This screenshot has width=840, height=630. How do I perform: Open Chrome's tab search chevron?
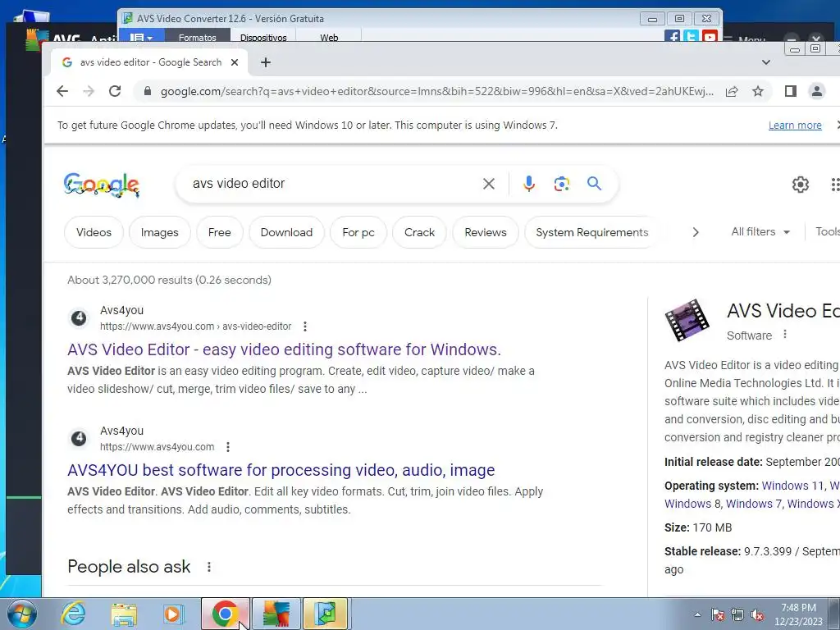pos(766,62)
